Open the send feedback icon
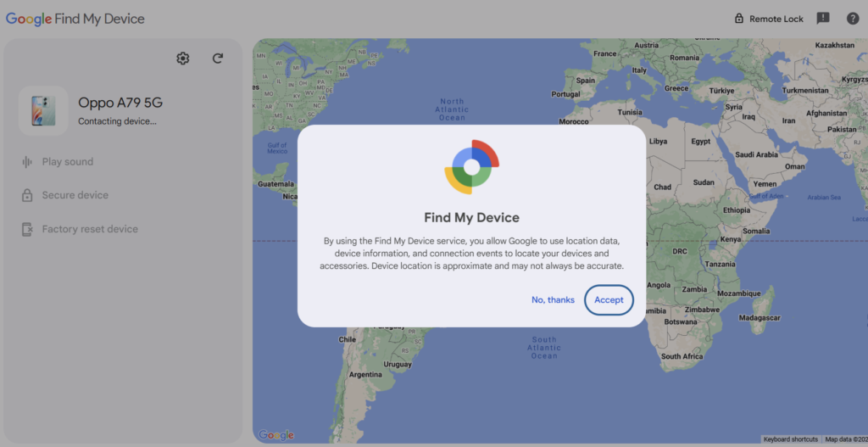The width and height of the screenshot is (868, 447). 823,19
